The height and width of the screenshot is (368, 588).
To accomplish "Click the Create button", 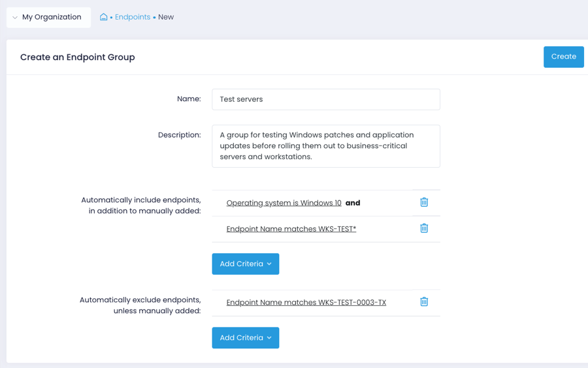I will tap(563, 57).
